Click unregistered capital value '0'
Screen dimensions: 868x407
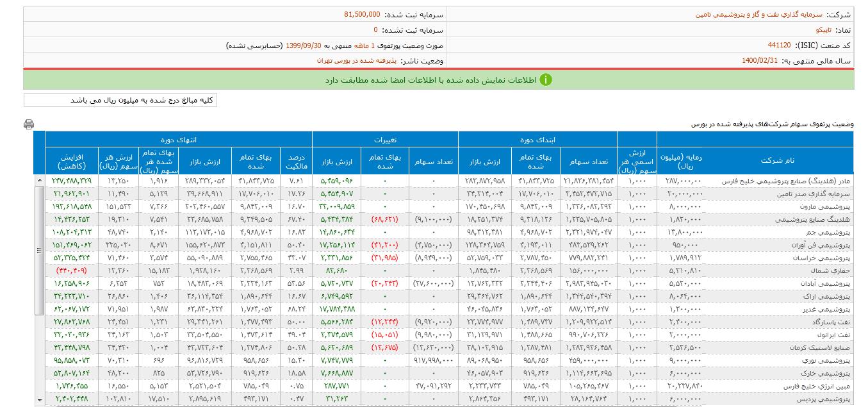376,29
